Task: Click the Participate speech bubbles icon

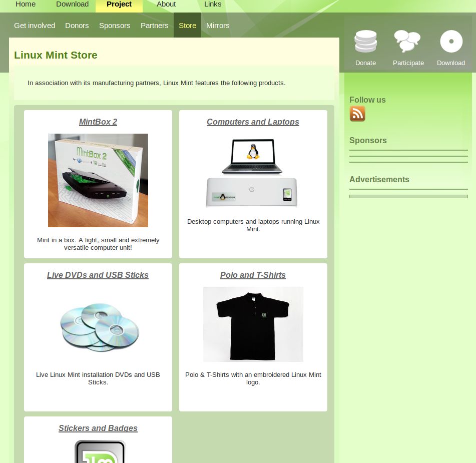Action: click(x=407, y=42)
